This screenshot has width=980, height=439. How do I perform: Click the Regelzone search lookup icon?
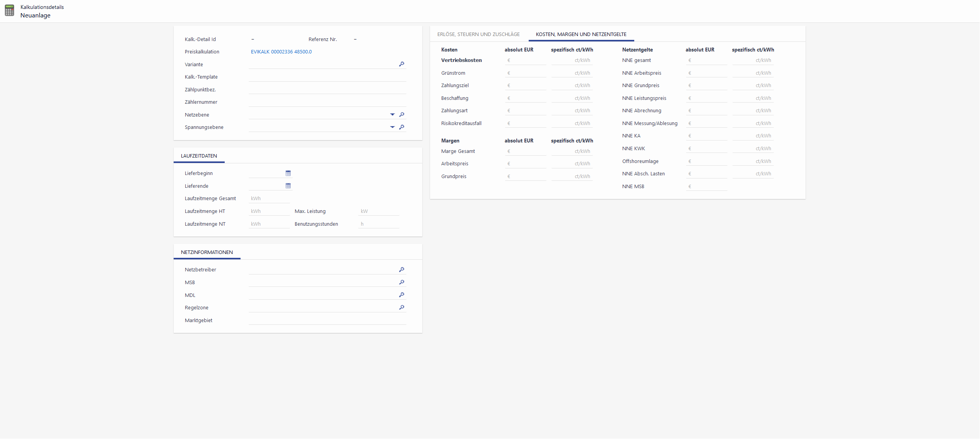[401, 307]
